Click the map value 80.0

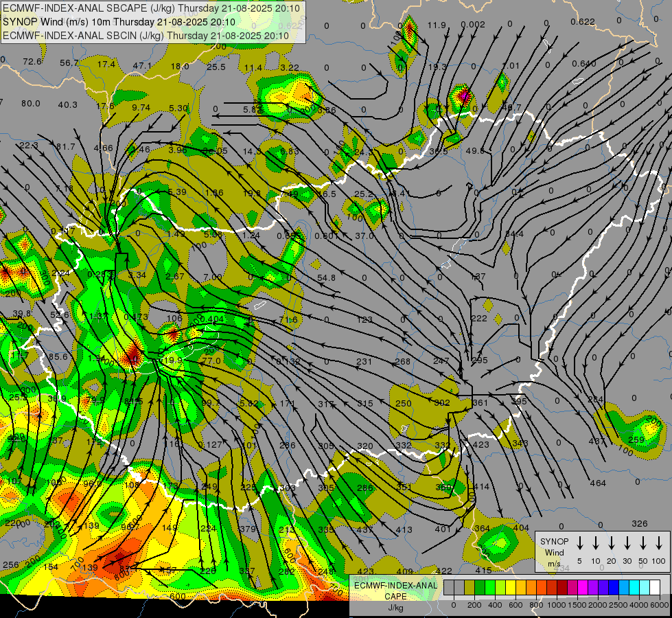pyautogui.click(x=30, y=104)
